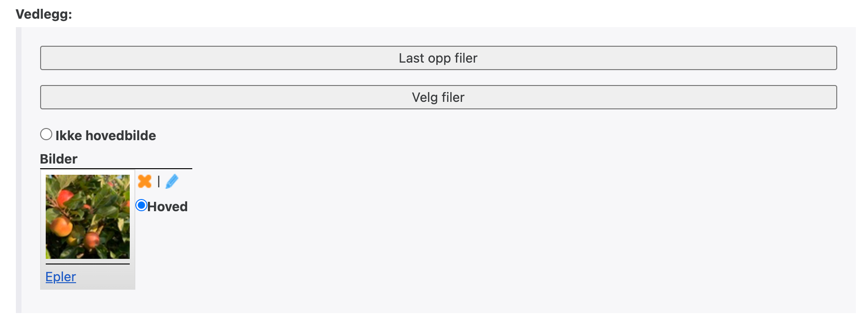Remove attachment via the orange cross icon

pyautogui.click(x=145, y=181)
